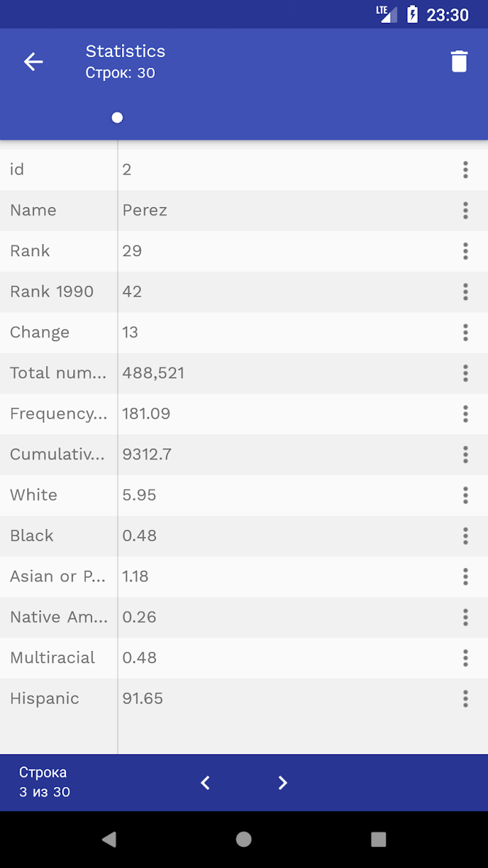Expand truncated Total num... field label
488x868 pixels.
[59, 373]
